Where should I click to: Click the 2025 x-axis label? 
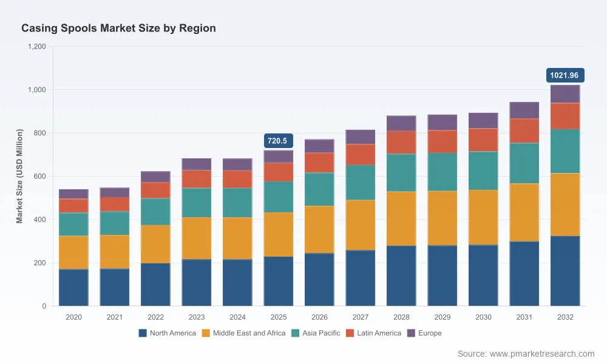(279, 317)
